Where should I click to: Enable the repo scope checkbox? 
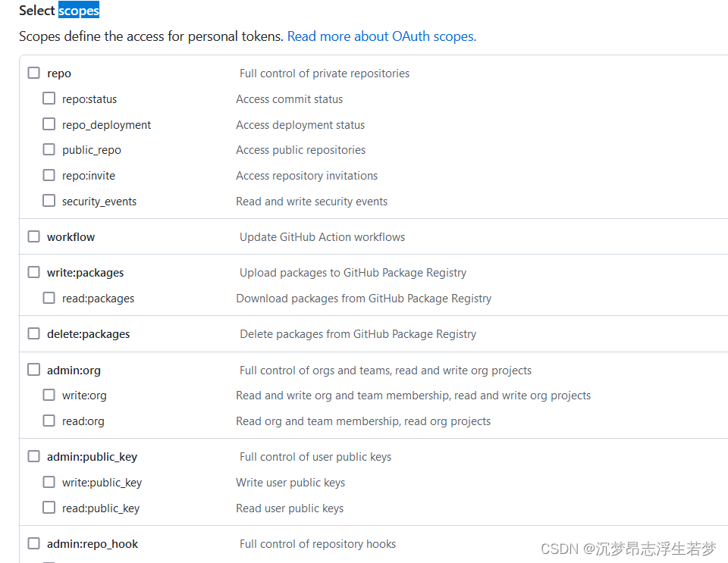33,72
